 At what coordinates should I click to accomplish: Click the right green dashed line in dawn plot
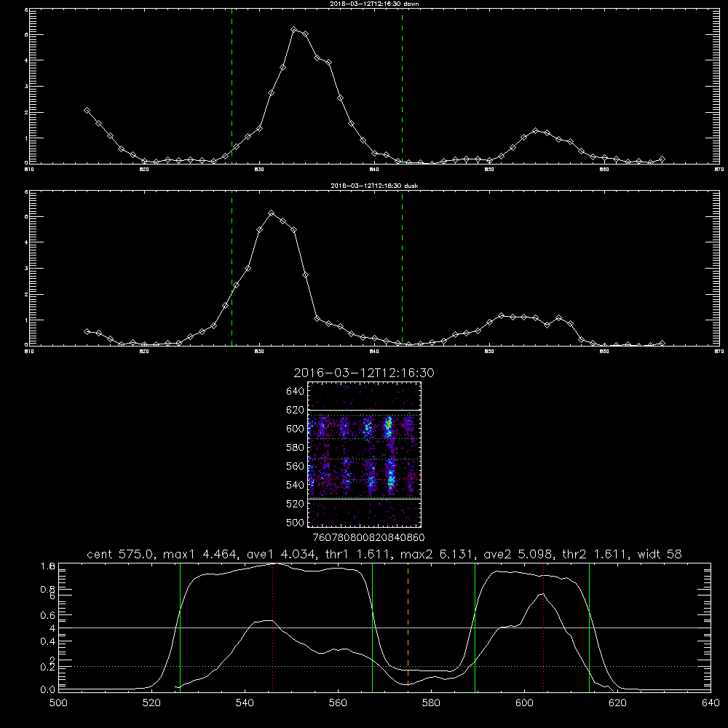click(402, 86)
